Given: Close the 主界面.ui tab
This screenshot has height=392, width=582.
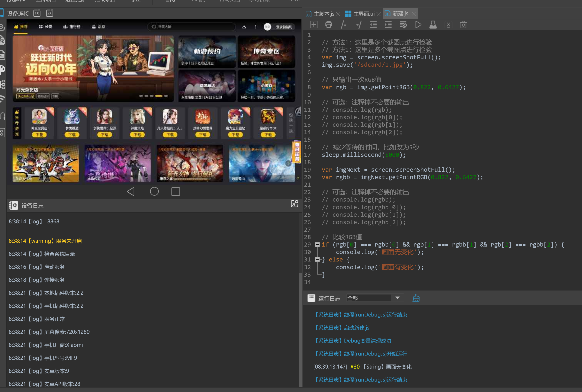Looking at the screenshot, I should click(x=379, y=14).
